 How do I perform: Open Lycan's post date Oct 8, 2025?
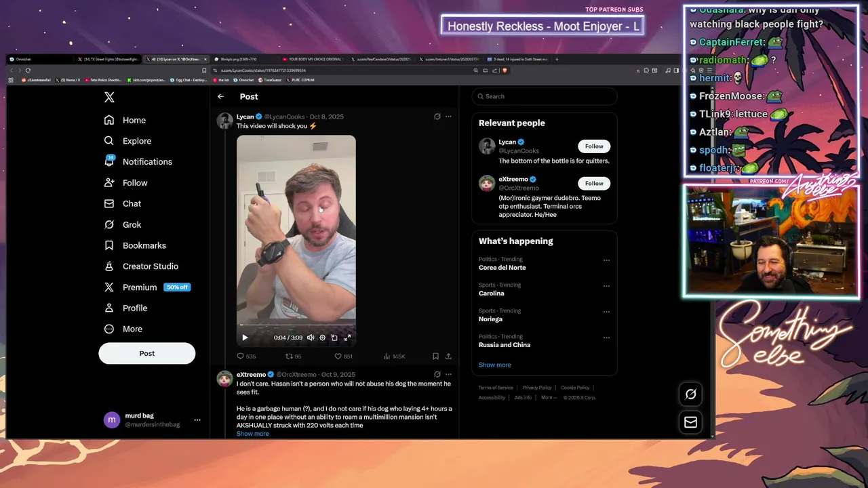click(326, 117)
